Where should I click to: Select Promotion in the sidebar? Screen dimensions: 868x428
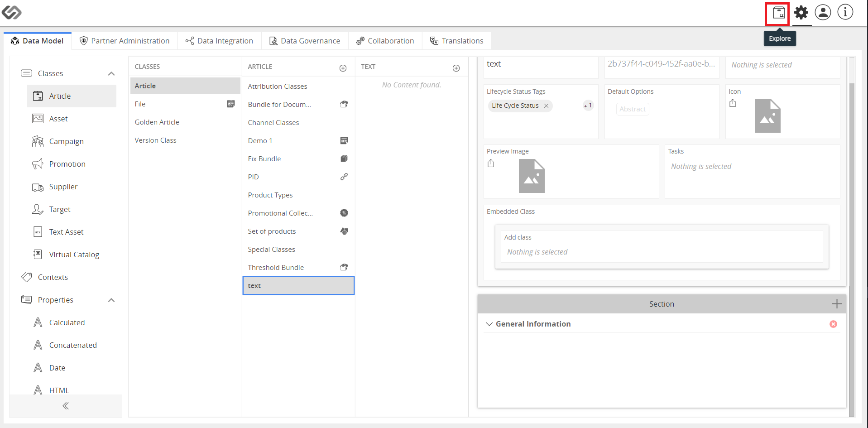72,164
